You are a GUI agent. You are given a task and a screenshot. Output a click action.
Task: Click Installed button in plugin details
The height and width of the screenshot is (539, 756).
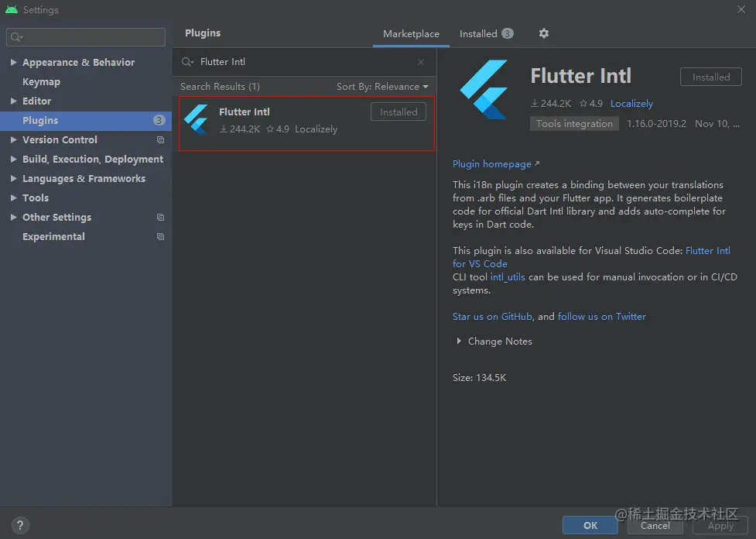pos(710,77)
